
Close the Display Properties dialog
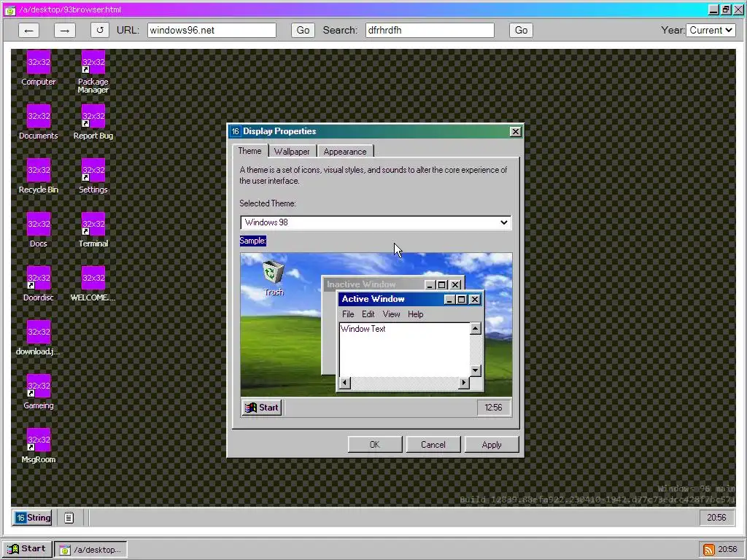click(x=515, y=131)
